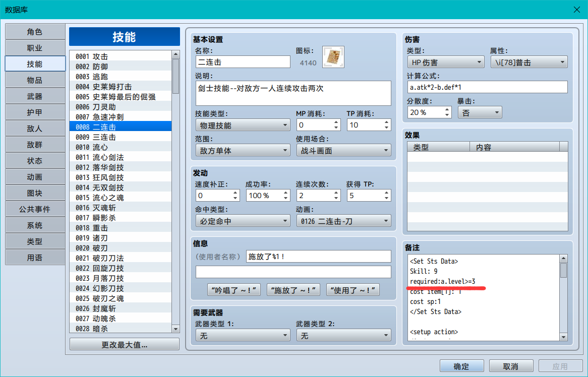Expand the 使用场合 dropdown
Screen dimensions: 588x377
click(343, 151)
